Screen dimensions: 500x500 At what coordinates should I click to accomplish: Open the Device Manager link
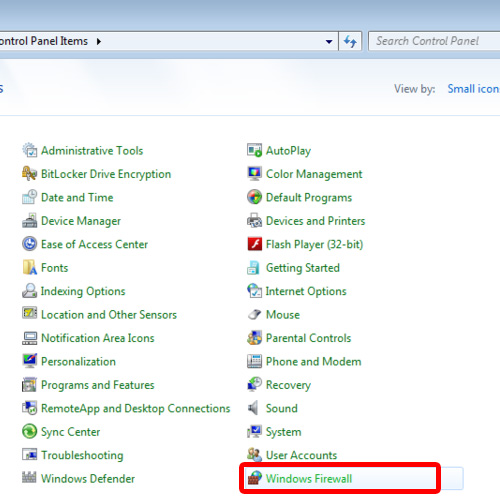tap(81, 221)
